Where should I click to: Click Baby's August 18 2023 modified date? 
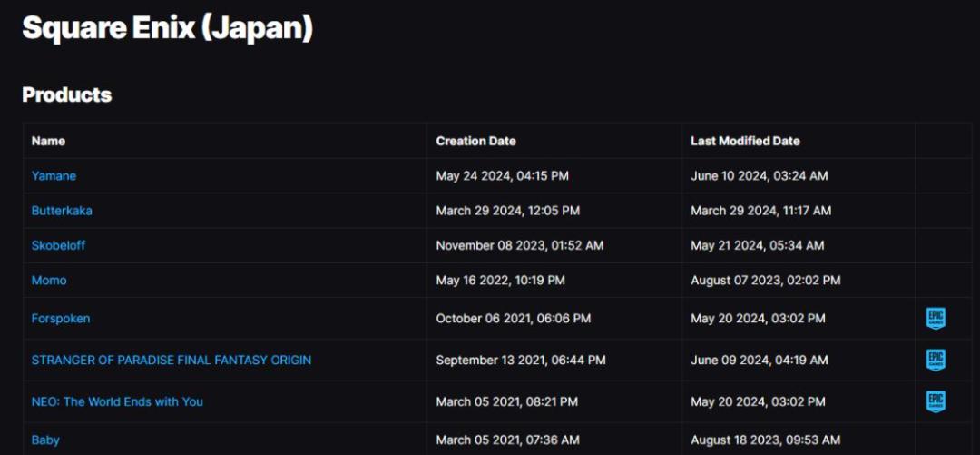coord(764,440)
